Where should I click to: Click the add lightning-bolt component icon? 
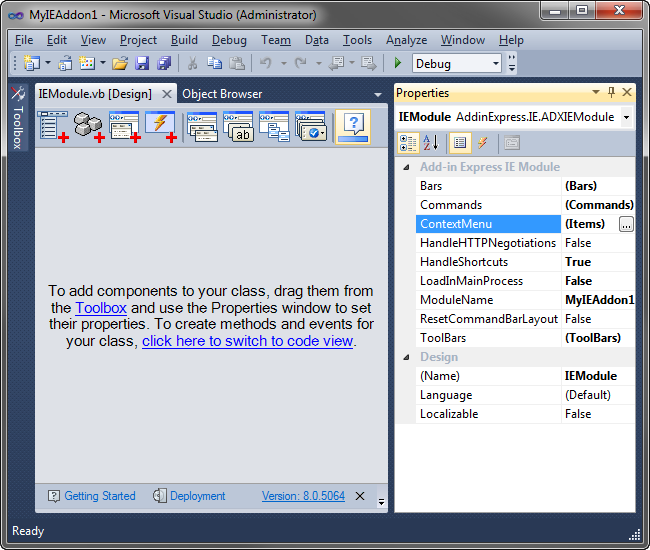[160, 126]
